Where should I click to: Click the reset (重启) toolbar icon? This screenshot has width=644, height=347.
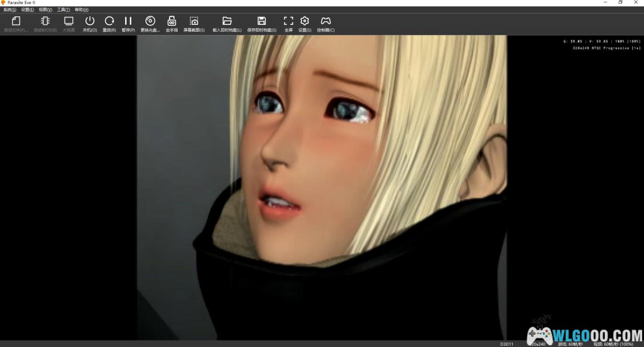(x=109, y=24)
